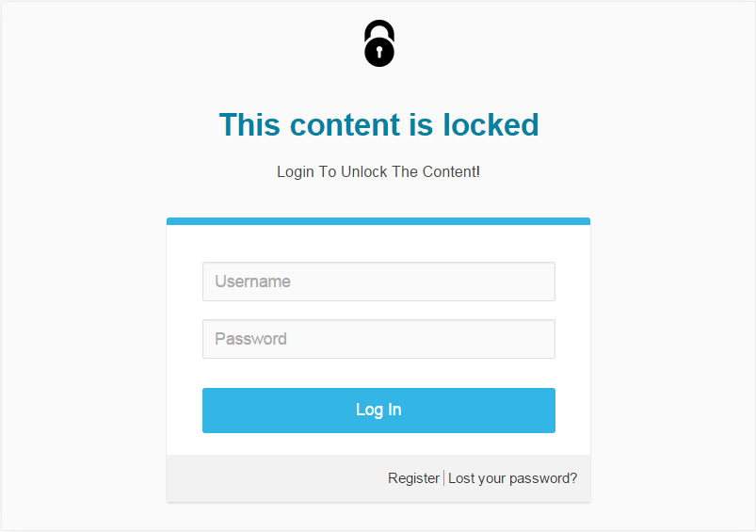Screen dimensions: 756x532
Task: Click the 'This content is locked' heading
Action: click(379, 125)
